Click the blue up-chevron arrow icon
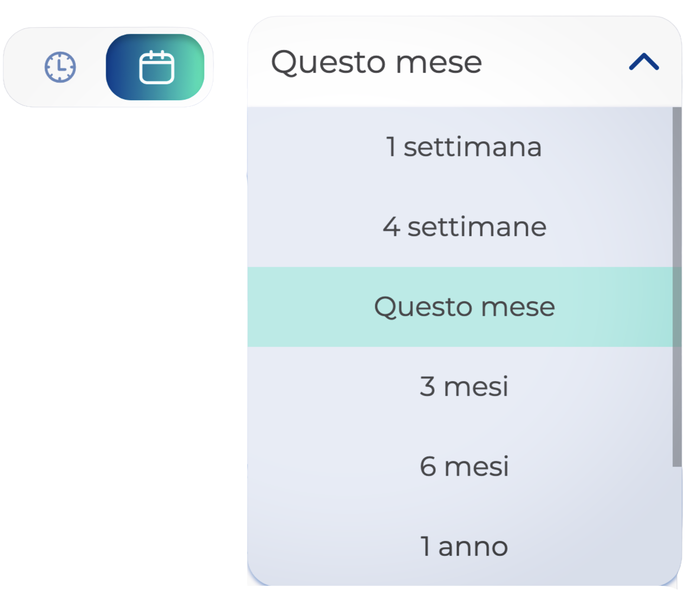Viewport: 700px width, 590px height. pos(643,62)
